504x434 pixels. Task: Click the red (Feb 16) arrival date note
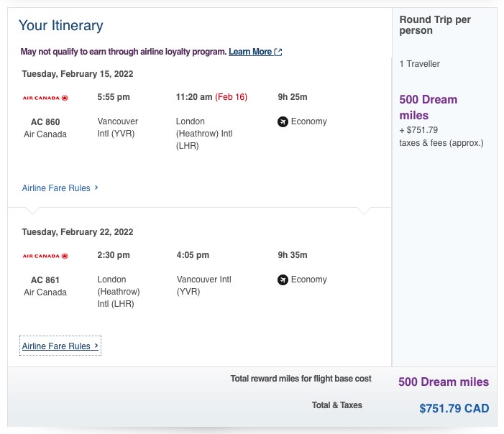point(232,97)
